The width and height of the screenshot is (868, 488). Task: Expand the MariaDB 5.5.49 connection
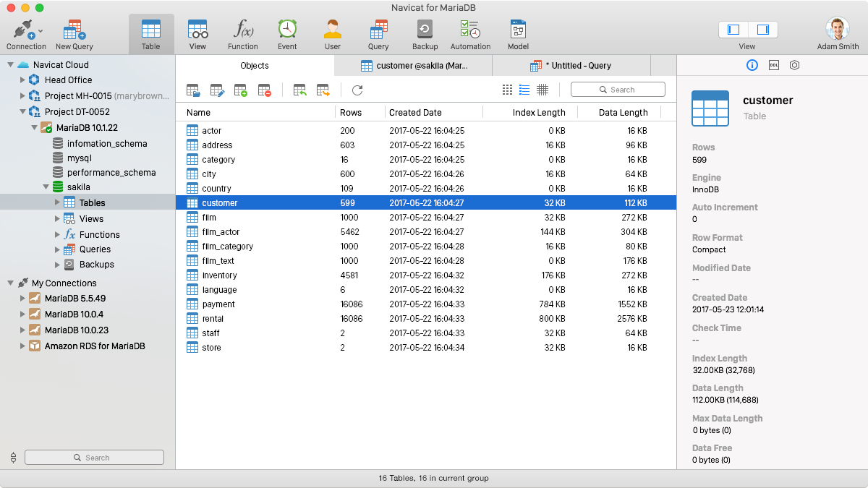pos(22,298)
